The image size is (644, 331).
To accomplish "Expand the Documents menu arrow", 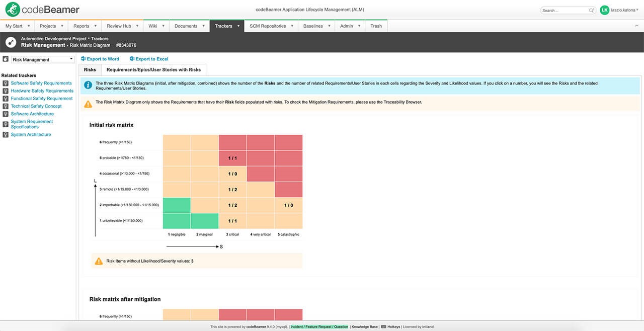I will click(x=203, y=26).
